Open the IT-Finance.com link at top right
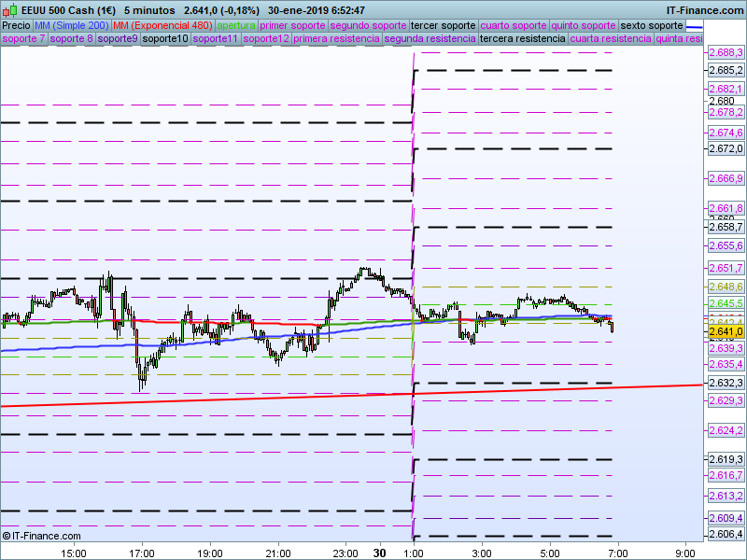This screenshot has height=560, width=747. click(705, 10)
